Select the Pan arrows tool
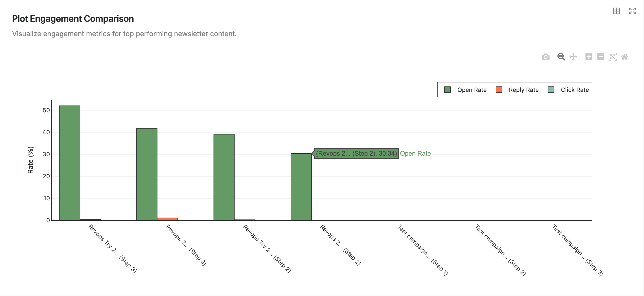Viewport: 644px width, 296px height. coord(573,57)
